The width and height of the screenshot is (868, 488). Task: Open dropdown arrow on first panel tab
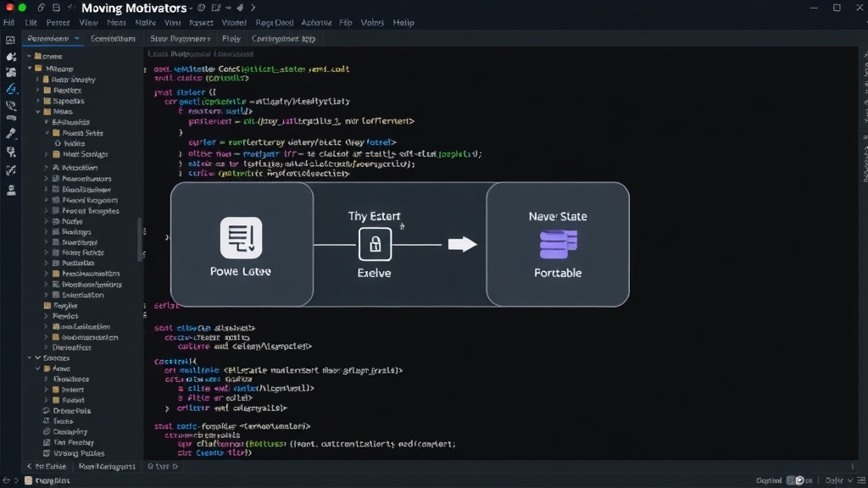(x=77, y=39)
